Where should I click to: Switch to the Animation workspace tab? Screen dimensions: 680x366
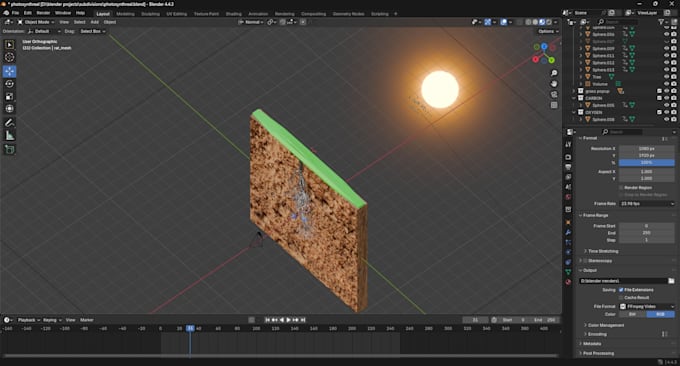tap(258, 14)
